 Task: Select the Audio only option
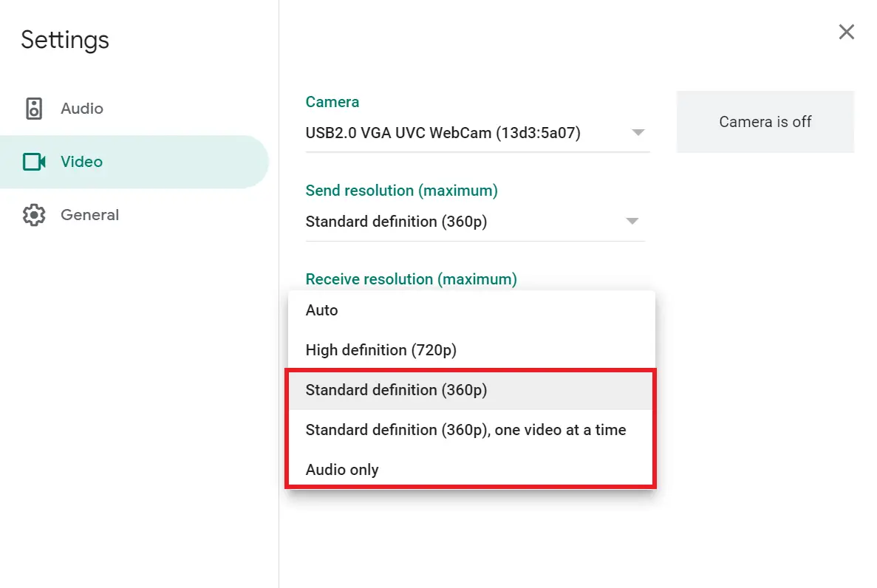point(471,469)
